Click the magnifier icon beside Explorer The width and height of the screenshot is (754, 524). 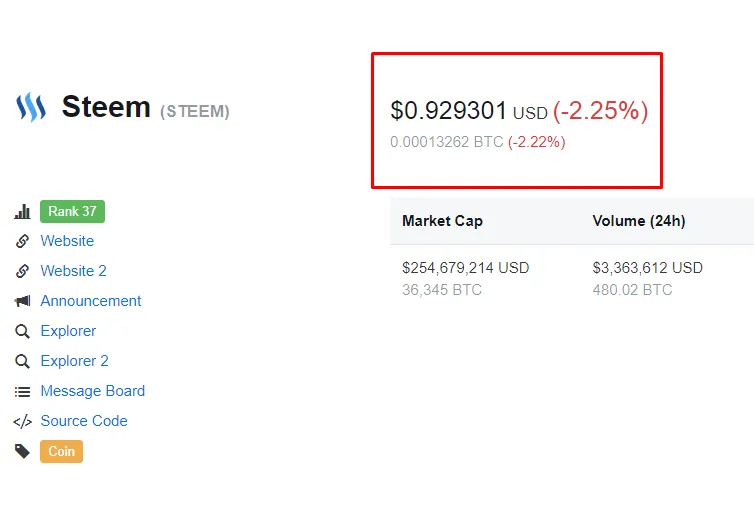(22, 331)
